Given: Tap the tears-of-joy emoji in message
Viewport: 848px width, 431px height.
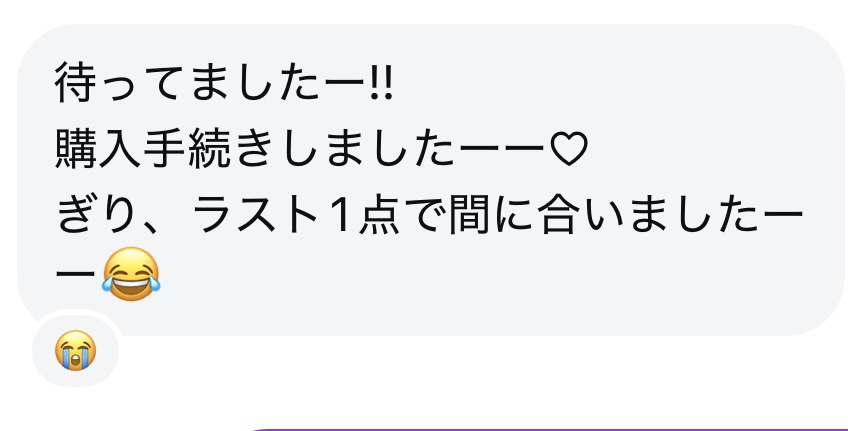Looking at the screenshot, I should [131, 274].
